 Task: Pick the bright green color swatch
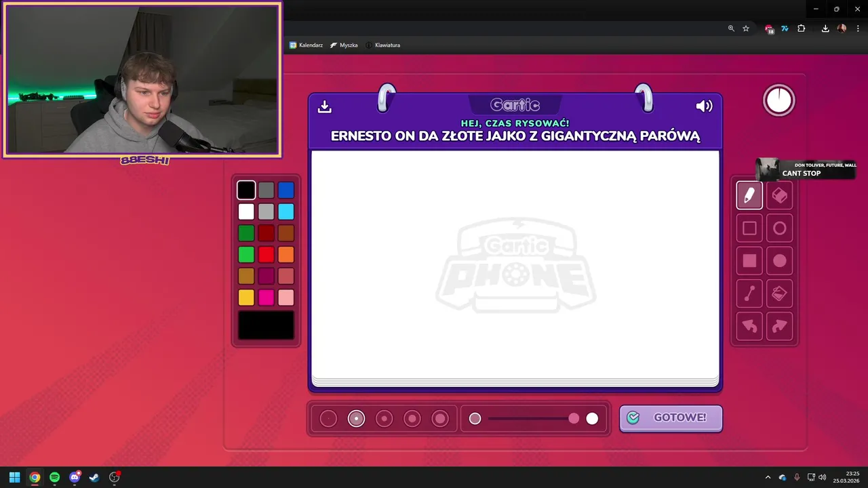(246, 255)
